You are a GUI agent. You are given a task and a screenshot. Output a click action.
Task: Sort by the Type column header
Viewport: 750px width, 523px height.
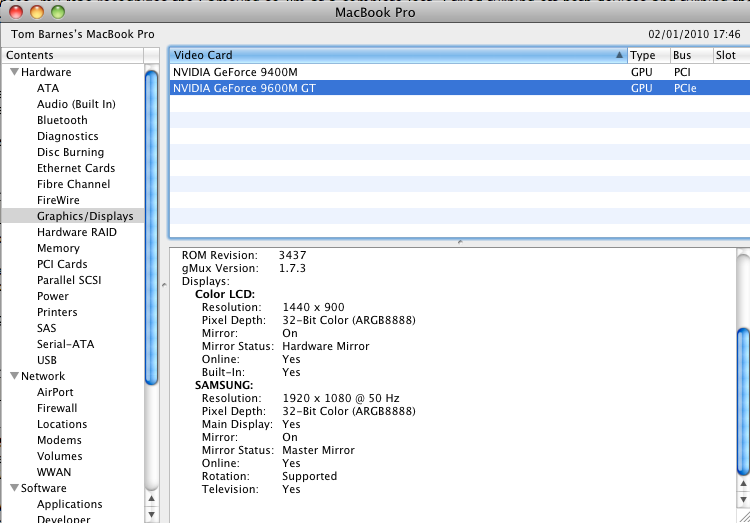tap(649, 55)
